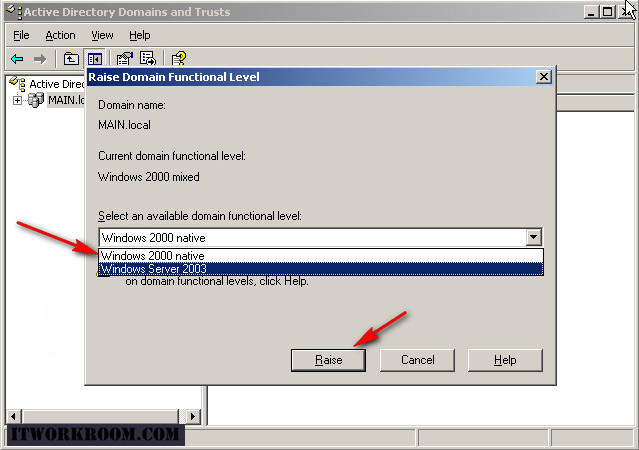Click the Cancel button

click(417, 360)
